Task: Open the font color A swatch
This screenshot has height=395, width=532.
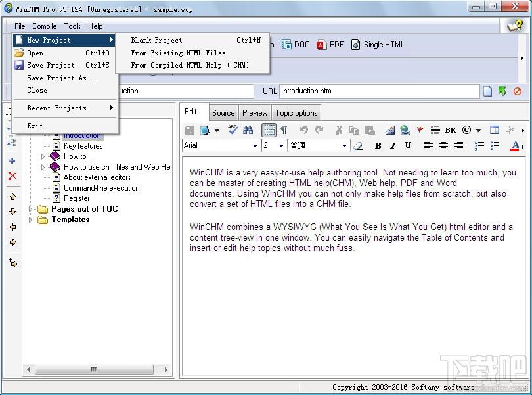Action: [x=515, y=146]
